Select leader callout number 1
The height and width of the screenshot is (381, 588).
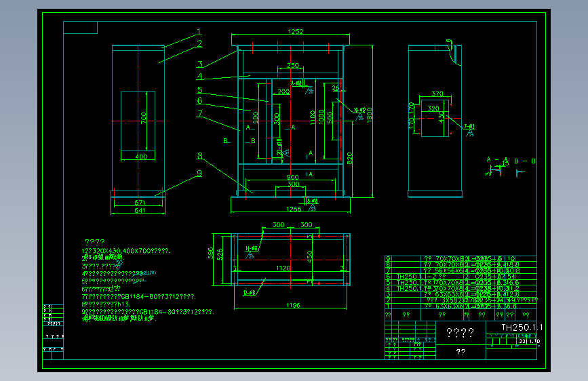[x=199, y=32]
